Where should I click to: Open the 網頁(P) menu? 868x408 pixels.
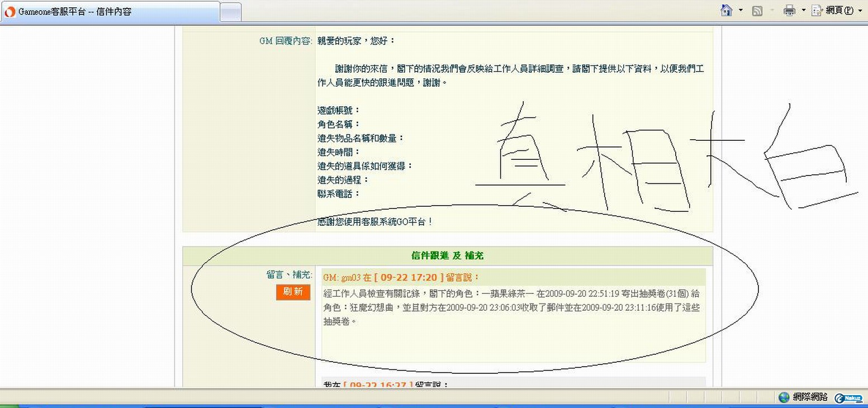pos(839,11)
